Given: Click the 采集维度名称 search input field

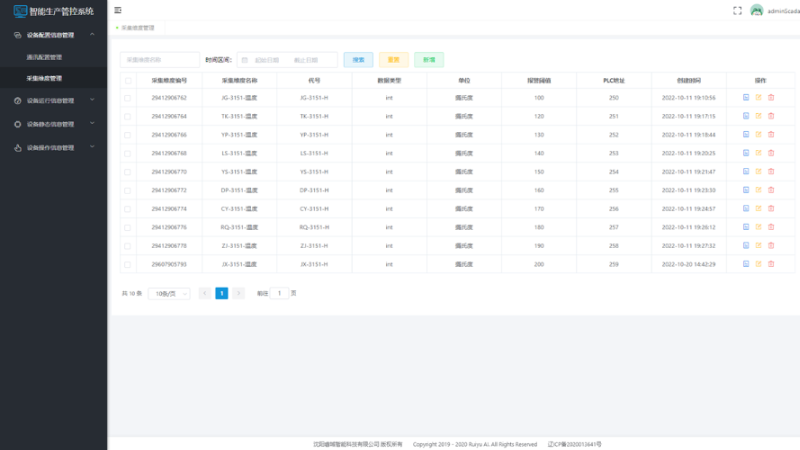Looking at the screenshot, I should click(158, 60).
